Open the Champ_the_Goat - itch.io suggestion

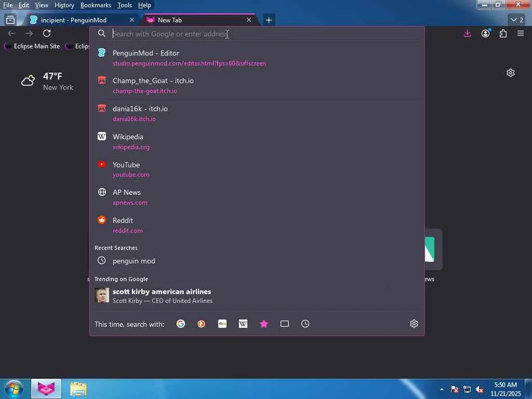(x=257, y=86)
